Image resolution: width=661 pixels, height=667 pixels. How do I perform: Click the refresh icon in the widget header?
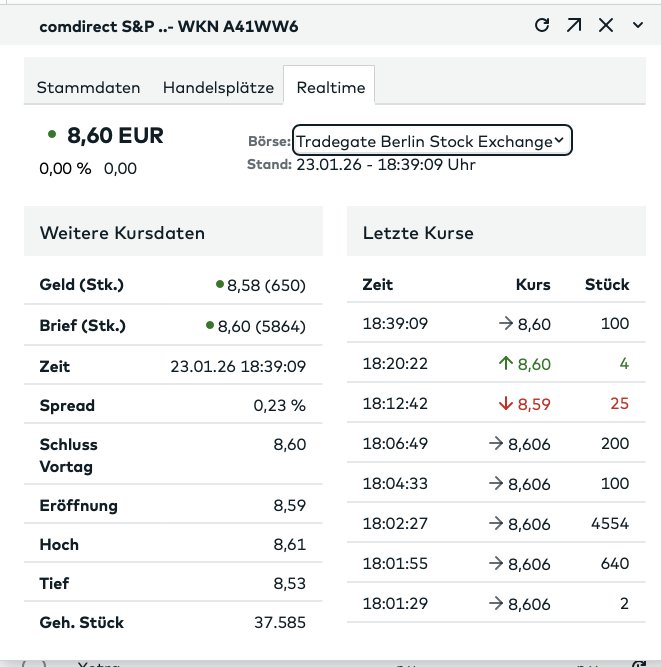(x=543, y=25)
